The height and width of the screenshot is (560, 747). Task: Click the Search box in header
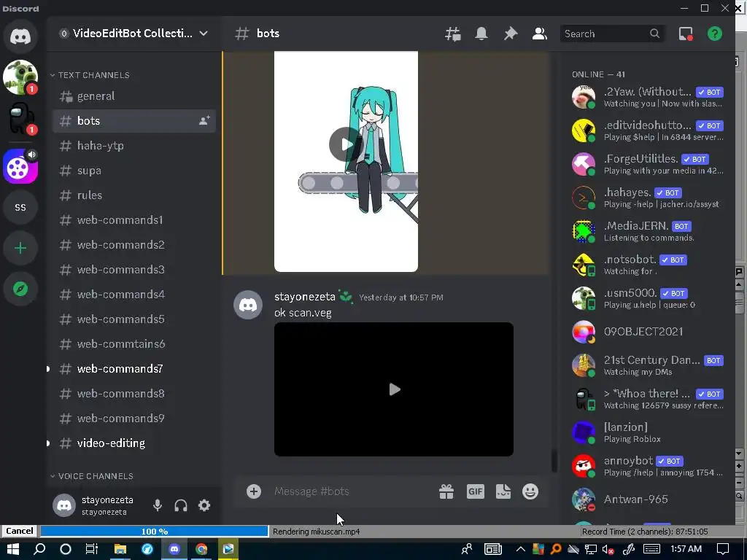pos(612,34)
